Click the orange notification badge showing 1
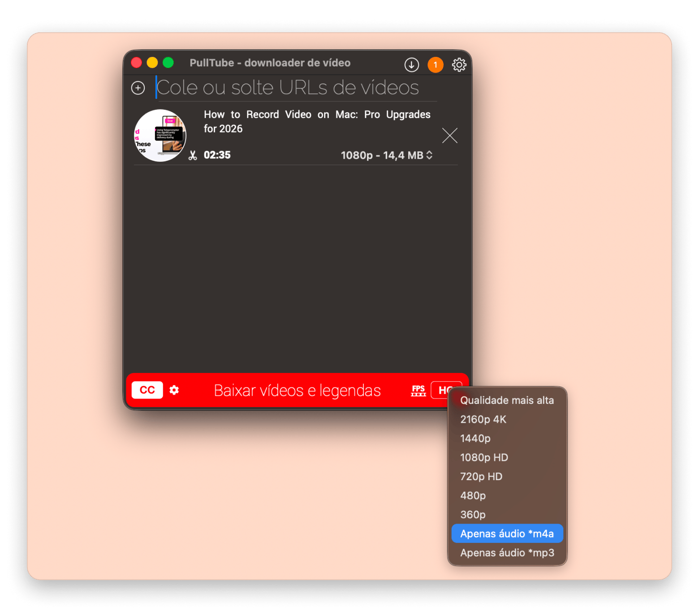Image resolution: width=699 pixels, height=616 pixels. click(435, 65)
